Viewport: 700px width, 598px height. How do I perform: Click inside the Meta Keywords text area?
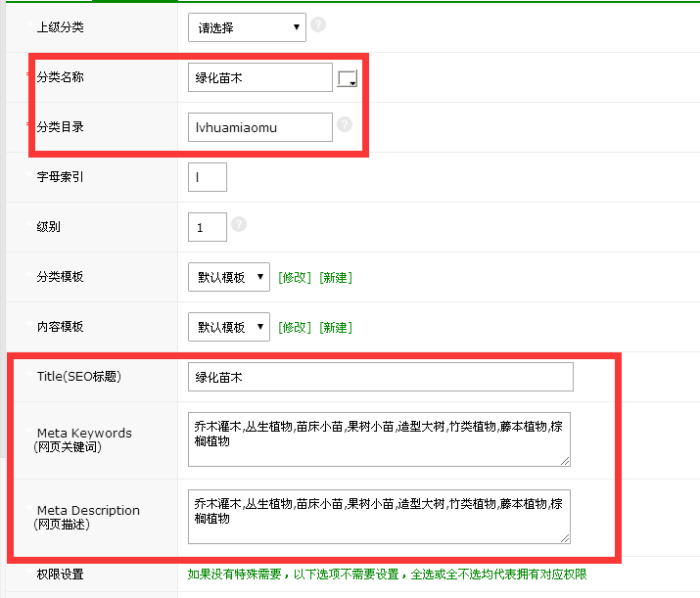(378, 438)
